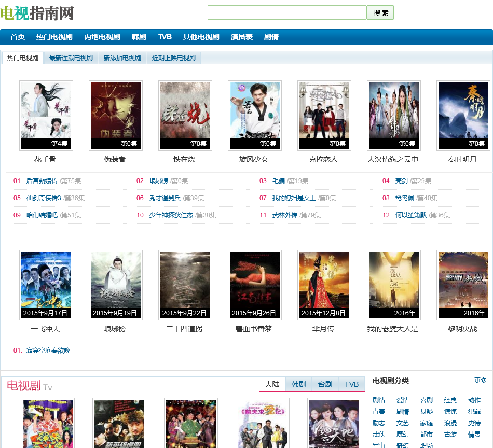Open the 古装 category link
This screenshot has height=448, width=493.
tap(450, 435)
